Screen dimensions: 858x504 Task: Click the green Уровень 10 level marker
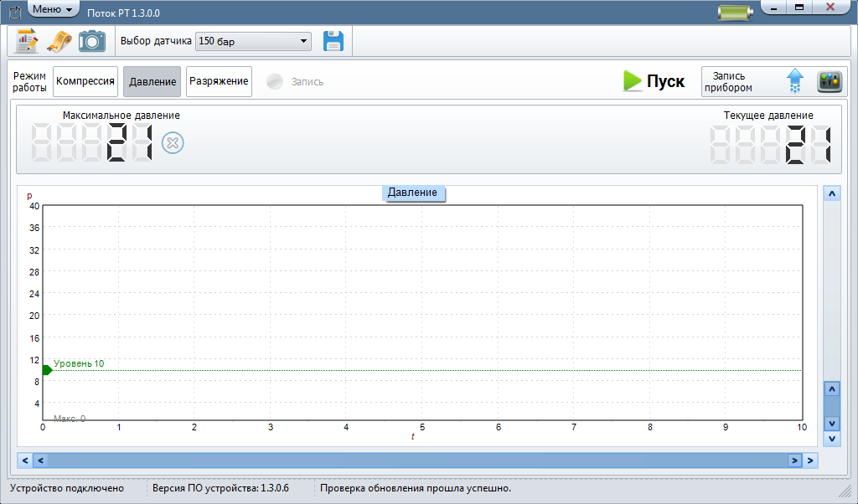click(x=47, y=370)
